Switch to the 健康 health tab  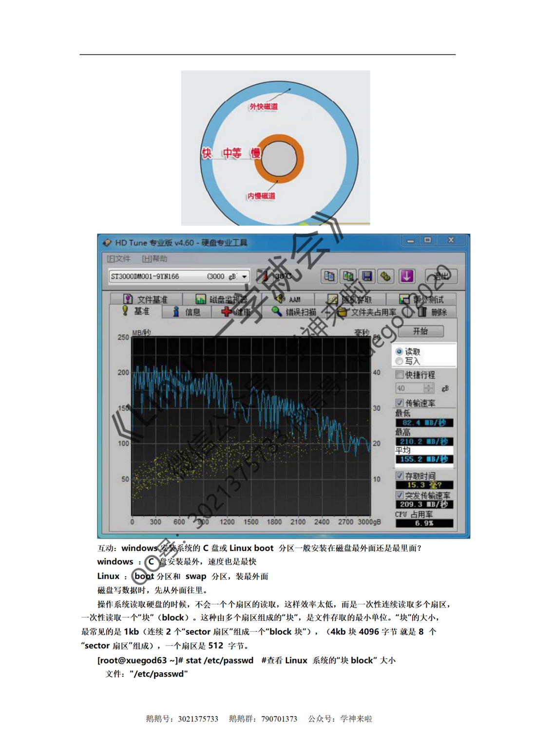[236, 312]
